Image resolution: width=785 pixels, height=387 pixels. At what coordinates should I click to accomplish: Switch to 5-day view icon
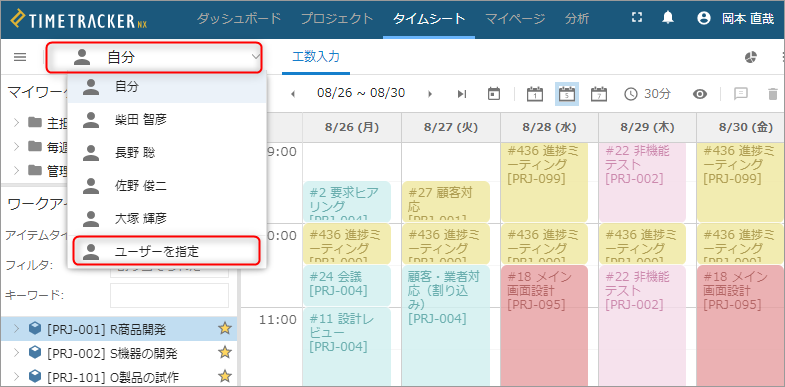point(567,94)
